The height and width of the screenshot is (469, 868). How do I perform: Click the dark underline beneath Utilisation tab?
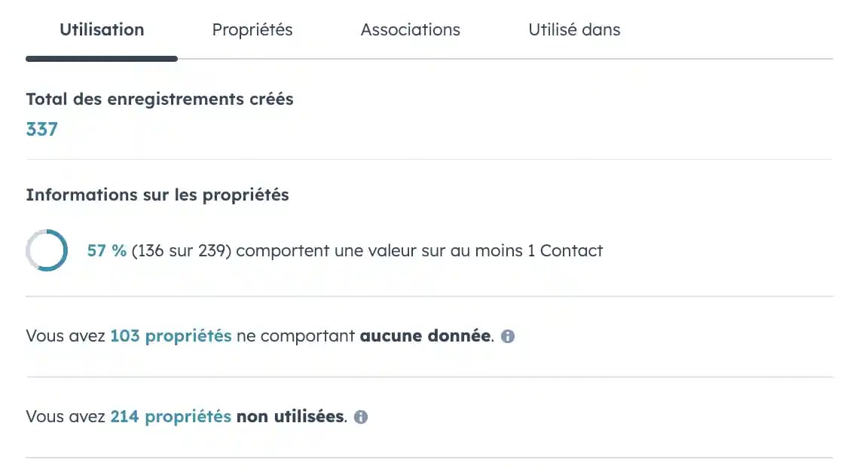tap(102, 59)
